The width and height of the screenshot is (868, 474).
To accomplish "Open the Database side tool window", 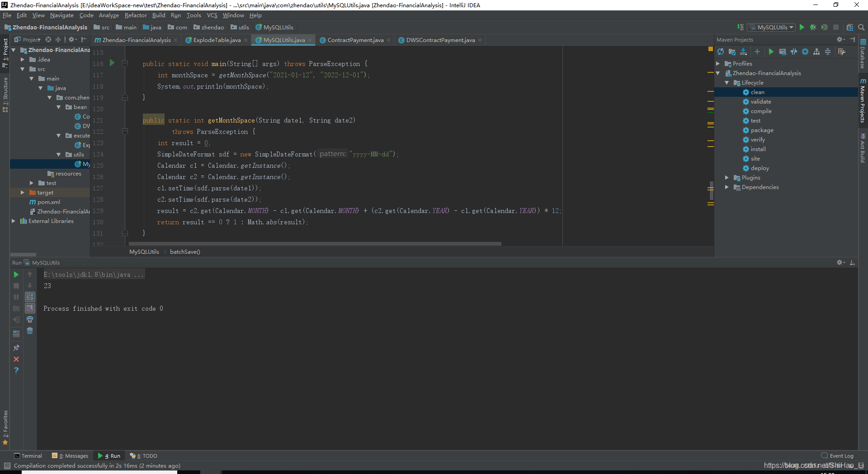I will click(x=863, y=54).
